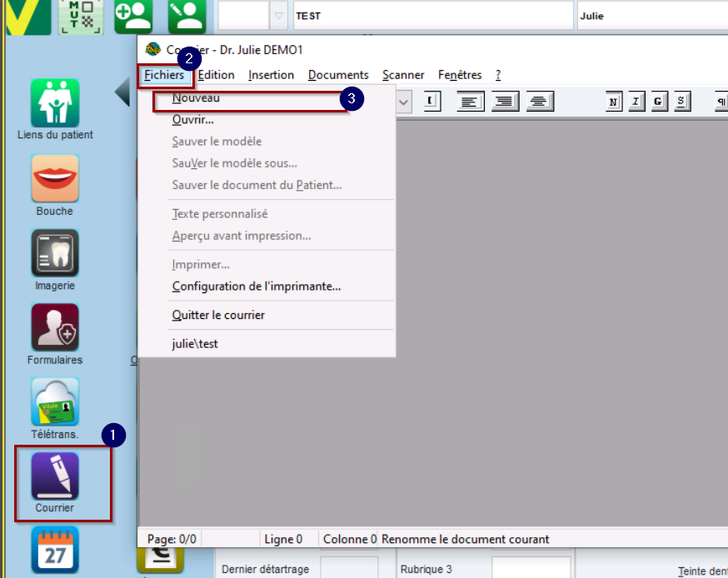Screen dimensions: 728x578
Task: Select Quitter le courrier
Action: [x=267, y=315]
